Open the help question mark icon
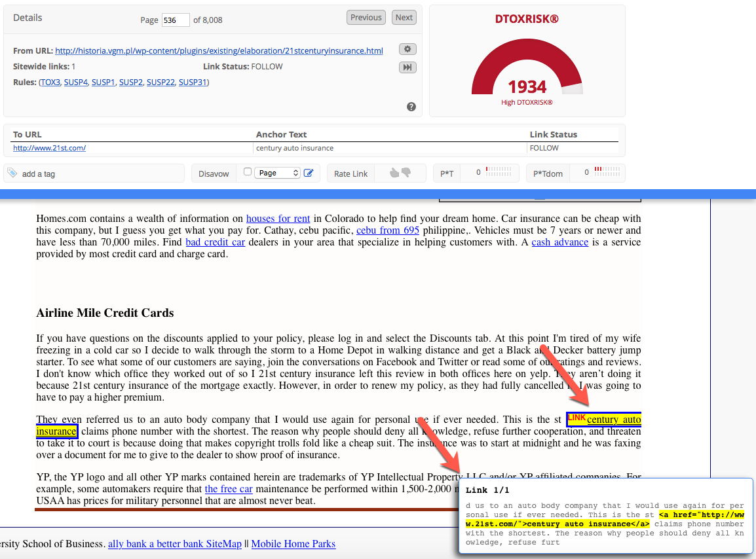 (411, 107)
